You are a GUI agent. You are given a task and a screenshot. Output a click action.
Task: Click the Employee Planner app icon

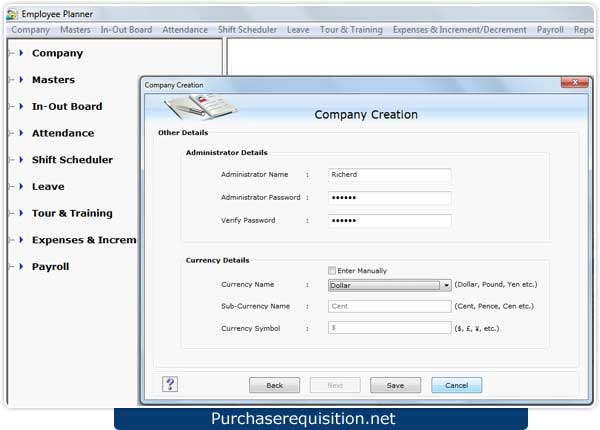click(x=12, y=14)
